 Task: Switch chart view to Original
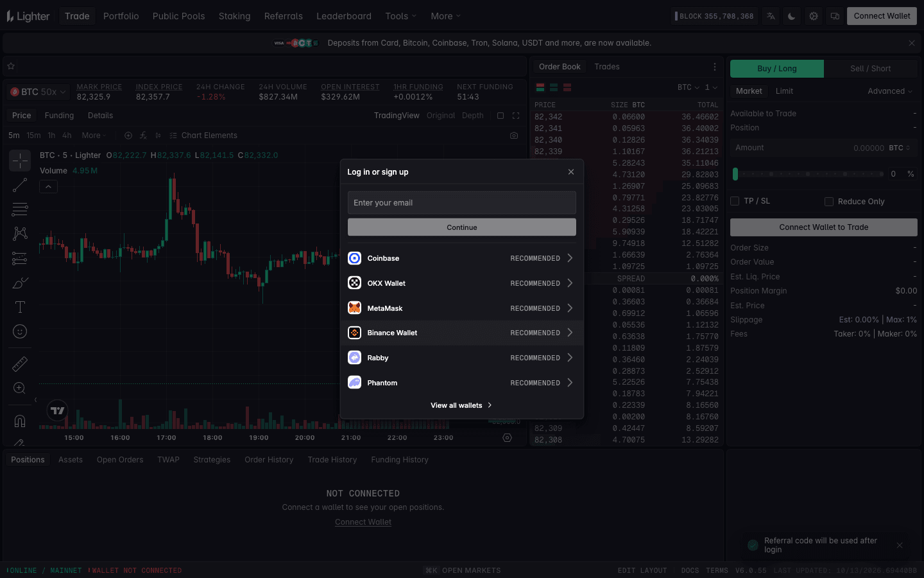441,116
